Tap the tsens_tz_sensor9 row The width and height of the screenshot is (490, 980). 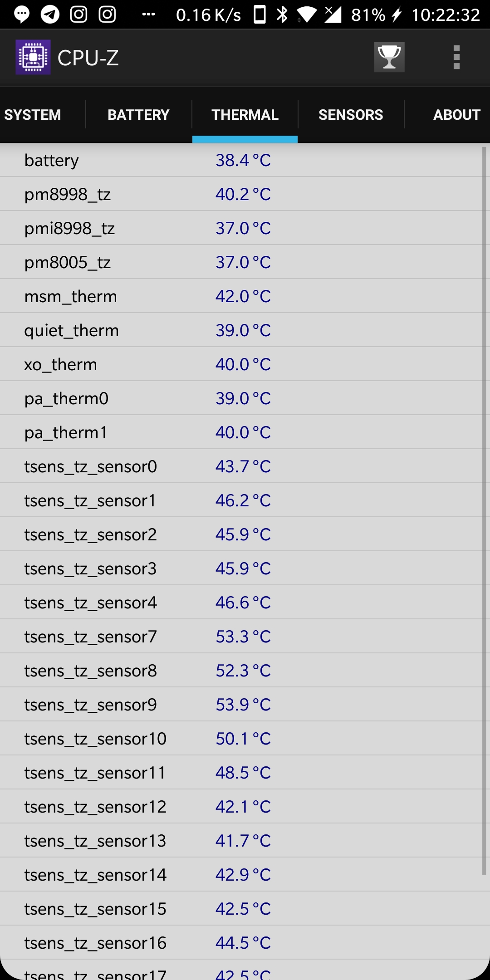[240, 705]
